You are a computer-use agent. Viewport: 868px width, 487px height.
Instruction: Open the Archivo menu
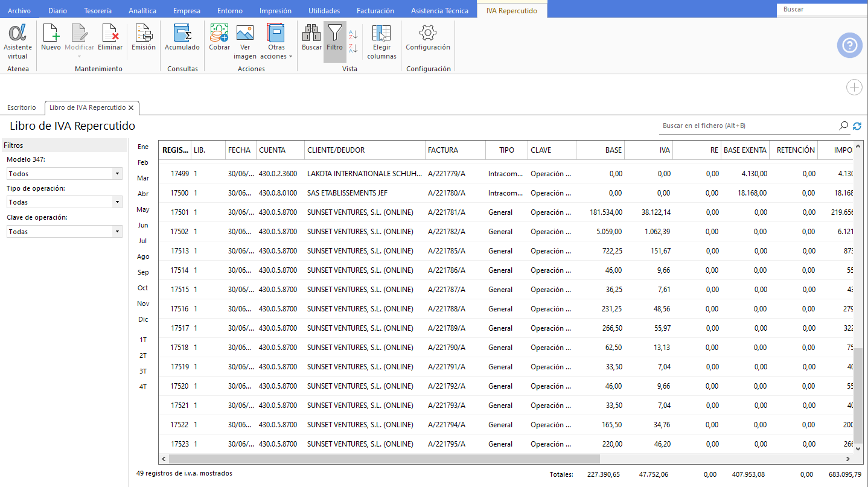19,11
